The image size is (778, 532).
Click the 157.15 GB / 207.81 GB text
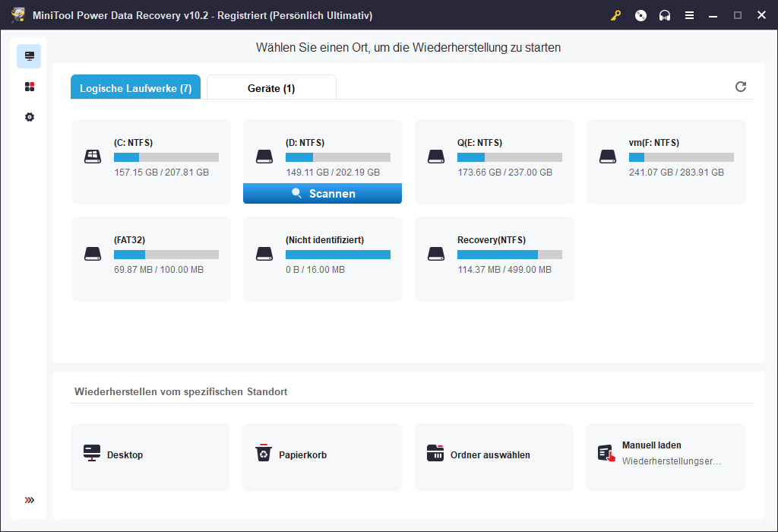[x=161, y=173]
